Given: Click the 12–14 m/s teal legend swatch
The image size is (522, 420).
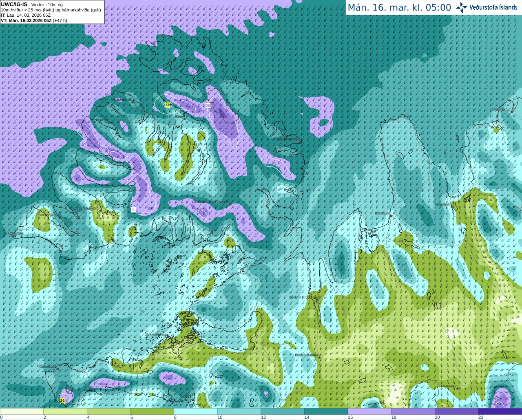Looking at the screenshot, I should pyautogui.click(x=283, y=411).
